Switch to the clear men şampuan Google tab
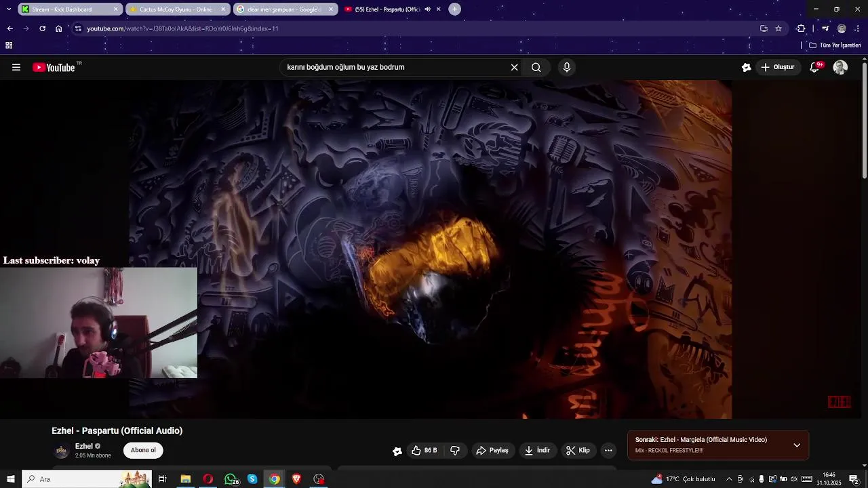 pyautogui.click(x=285, y=9)
